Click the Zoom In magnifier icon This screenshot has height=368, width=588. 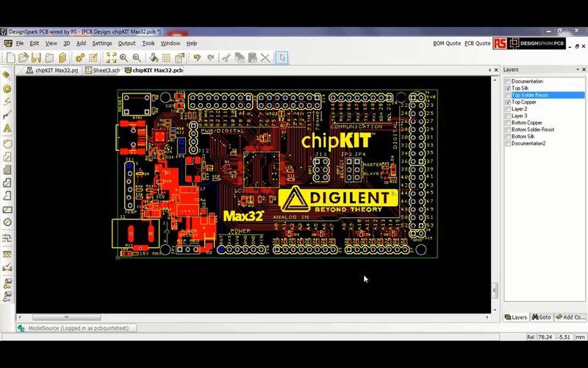coord(123,58)
